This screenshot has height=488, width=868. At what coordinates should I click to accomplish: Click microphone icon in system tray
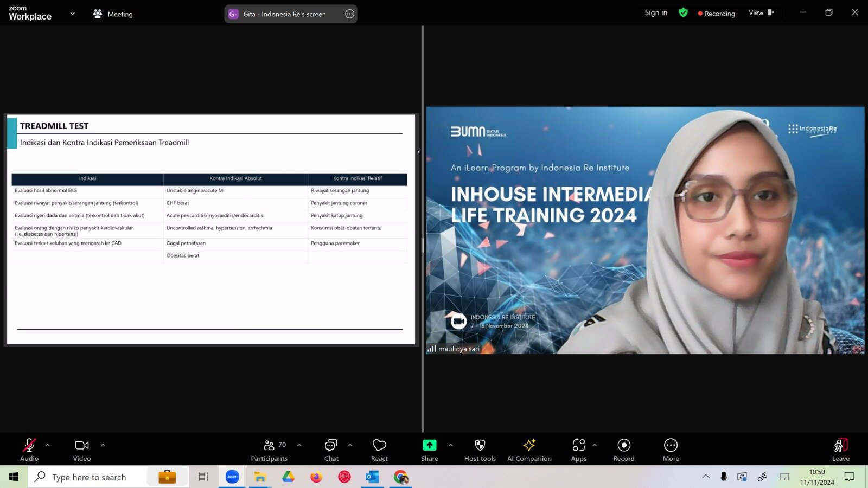click(724, 477)
